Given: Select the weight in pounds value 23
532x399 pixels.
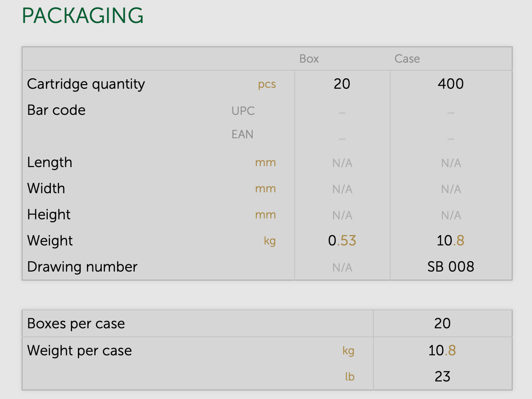Looking at the screenshot, I should tap(442, 376).
